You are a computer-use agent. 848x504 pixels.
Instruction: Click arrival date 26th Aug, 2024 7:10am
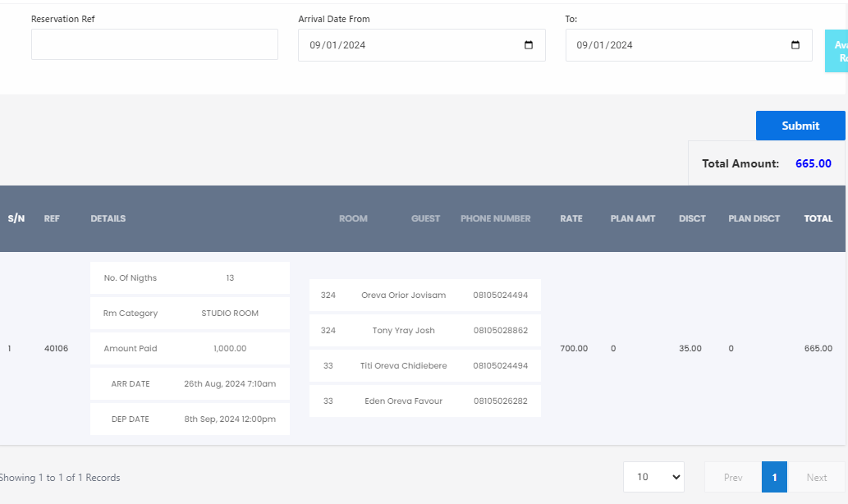coord(230,384)
